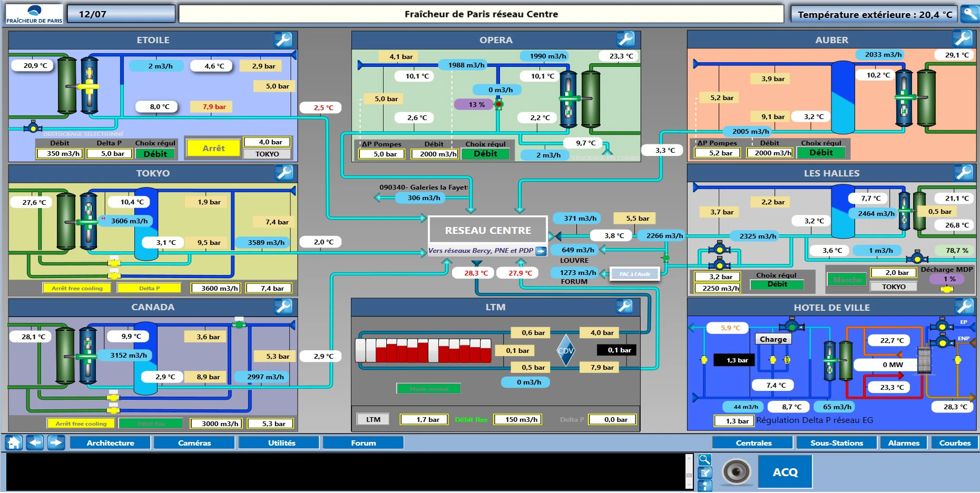Expand 'Vers réseaux Bercy, PNE et PDP' arrow
This screenshot has width=980, height=493.
(x=542, y=251)
